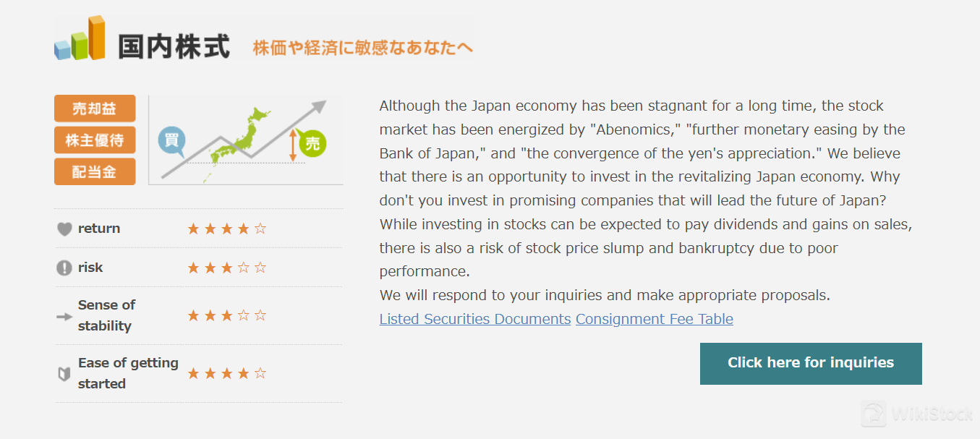This screenshot has height=439, width=980.
Task: Select the 株主優待 orange tab
Action: (95, 140)
